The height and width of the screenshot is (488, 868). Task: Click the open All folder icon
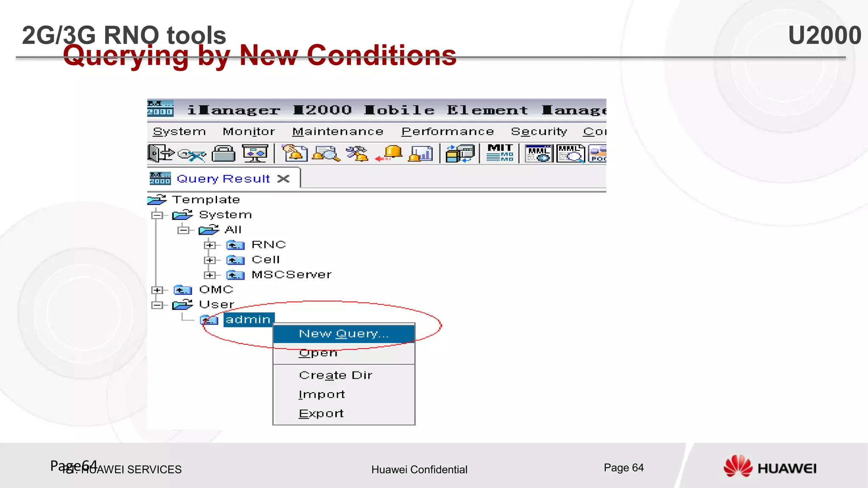pos(209,230)
